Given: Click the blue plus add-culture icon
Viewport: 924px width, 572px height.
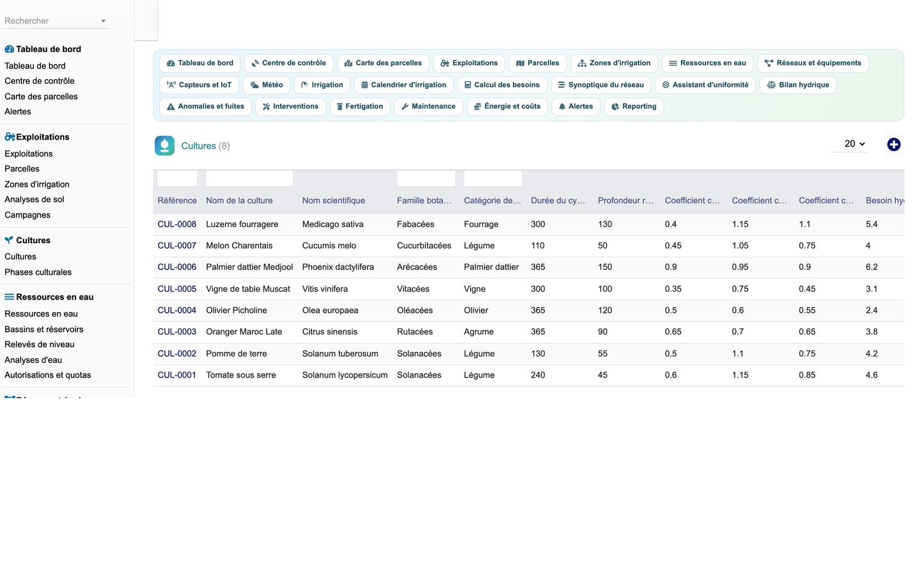Looking at the screenshot, I should (x=893, y=145).
